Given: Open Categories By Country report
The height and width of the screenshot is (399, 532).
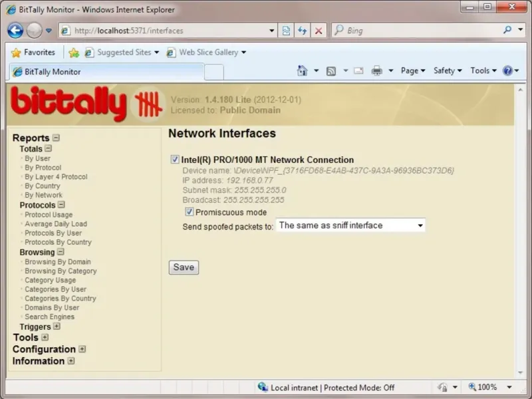Looking at the screenshot, I should 61,299.
